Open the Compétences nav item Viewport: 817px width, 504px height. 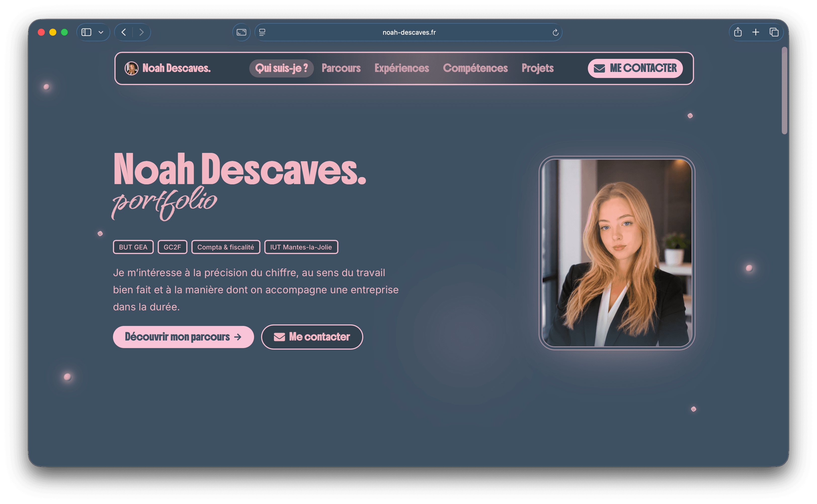tap(475, 68)
